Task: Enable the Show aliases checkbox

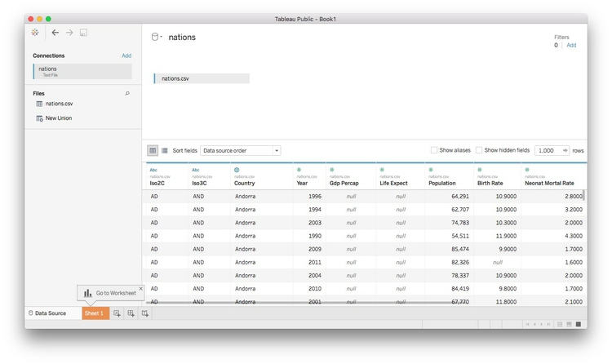Action: point(434,151)
